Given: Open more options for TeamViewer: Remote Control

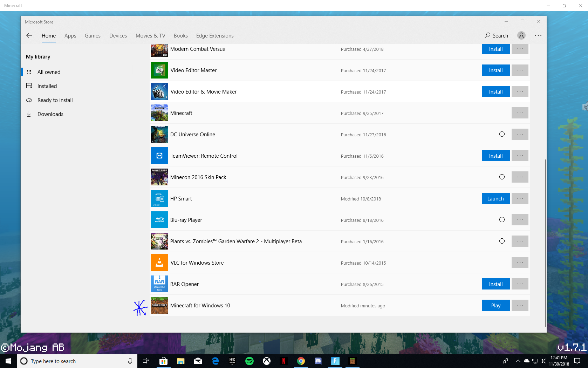Looking at the screenshot, I should click(x=520, y=156).
